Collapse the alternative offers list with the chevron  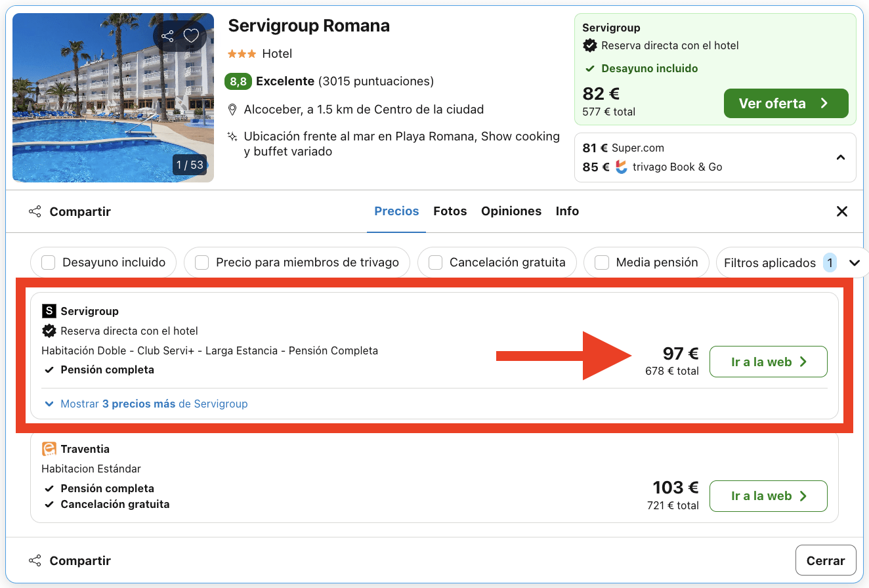coord(841,157)
